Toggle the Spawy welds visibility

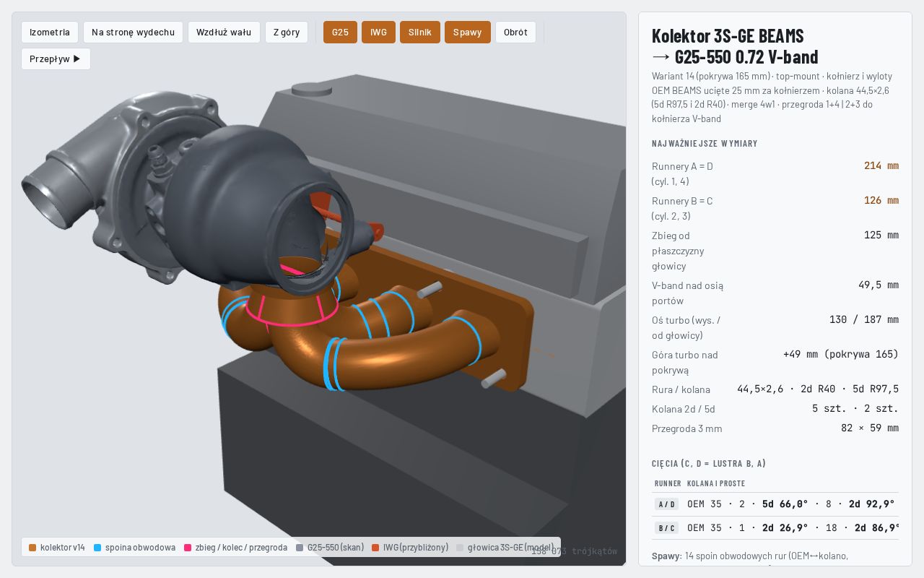[468, 32]
